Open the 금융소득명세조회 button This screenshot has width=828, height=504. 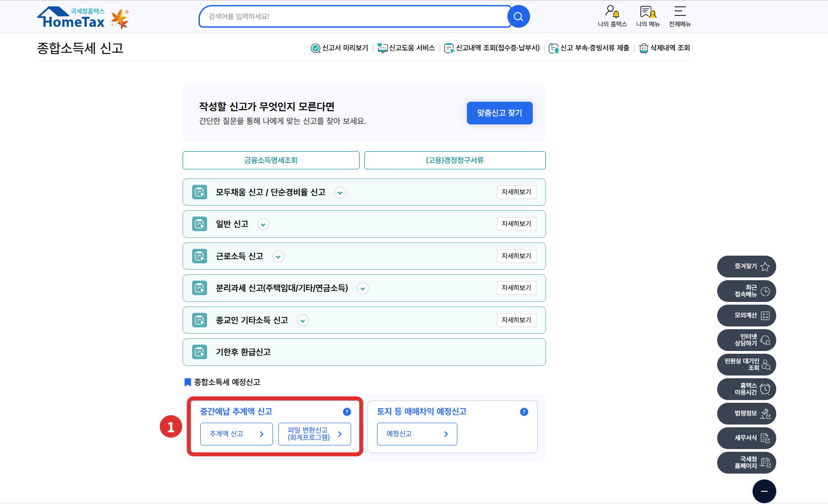pyautogui.click(x=271, y=160)
